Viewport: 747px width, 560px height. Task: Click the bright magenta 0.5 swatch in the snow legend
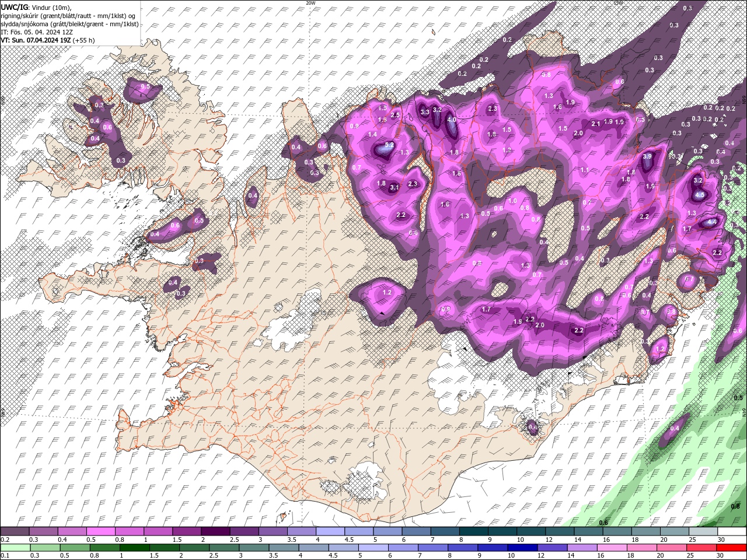click(x=100, y=531)
